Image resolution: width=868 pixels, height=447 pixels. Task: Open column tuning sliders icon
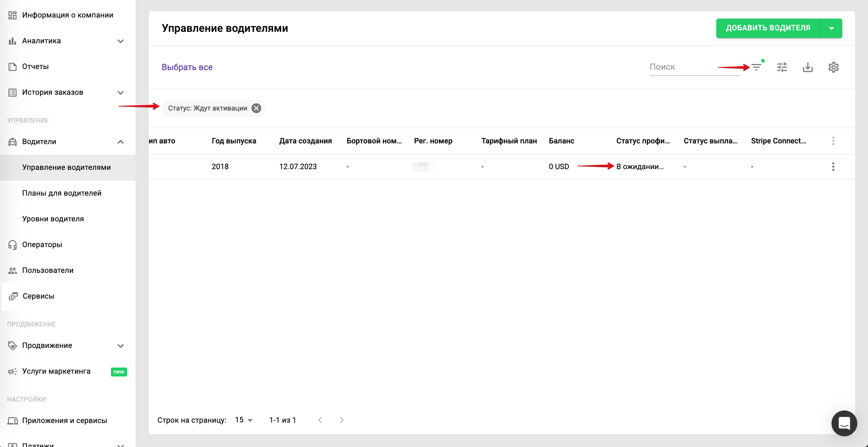782,67
